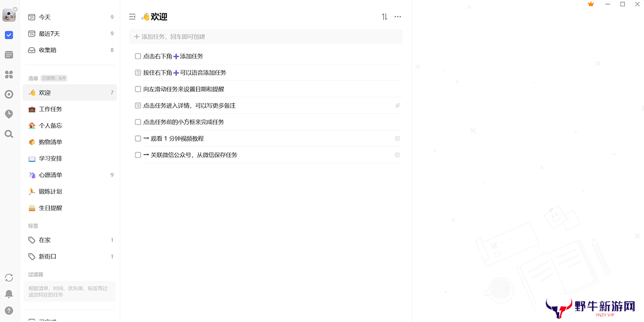
Task: Click the 收集箱 inbox icon
Action: pos(32,50)
